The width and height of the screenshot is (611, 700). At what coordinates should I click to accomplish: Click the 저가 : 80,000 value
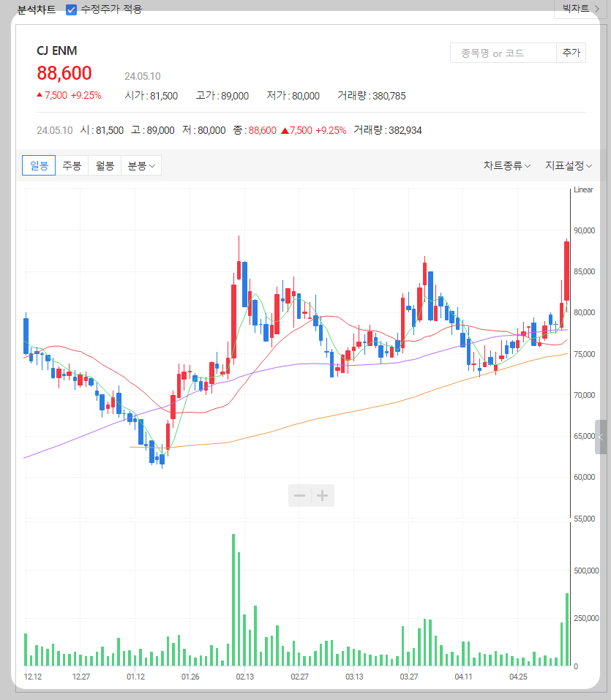293,96
